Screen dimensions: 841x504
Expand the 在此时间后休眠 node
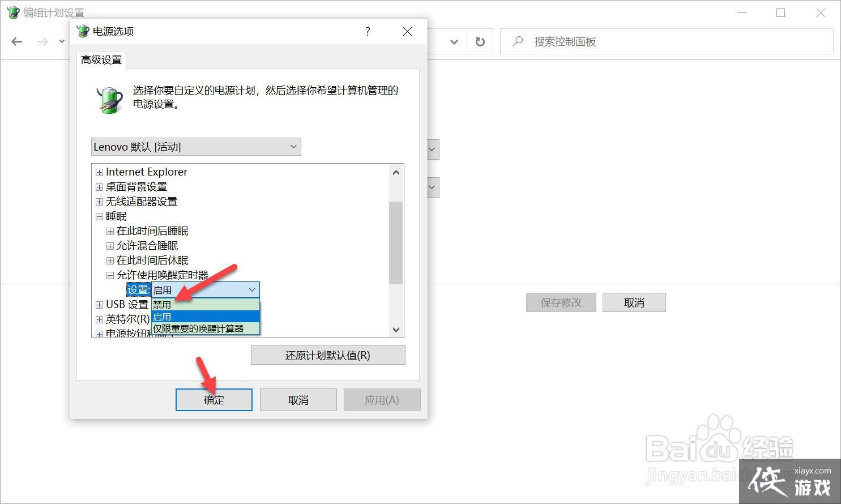(110, 260)
